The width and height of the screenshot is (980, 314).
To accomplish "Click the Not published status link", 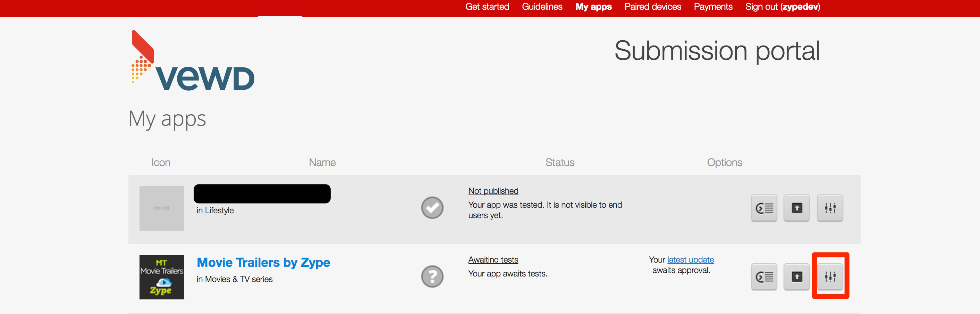I will (x=493, y=191).
